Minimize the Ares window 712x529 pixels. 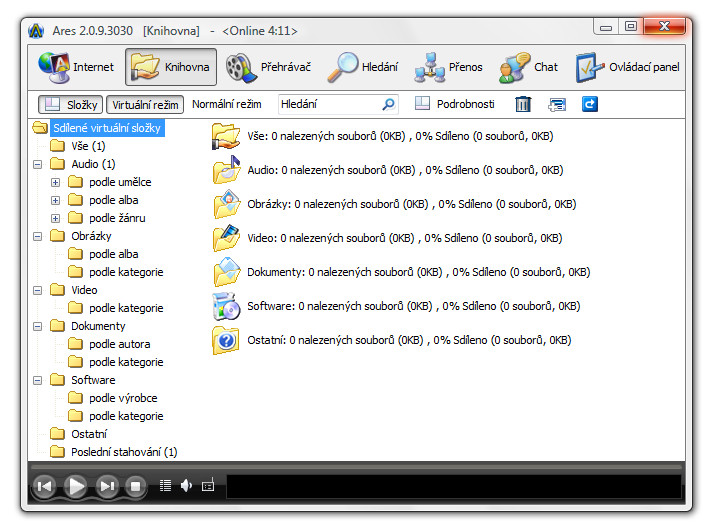click(606, 27)
